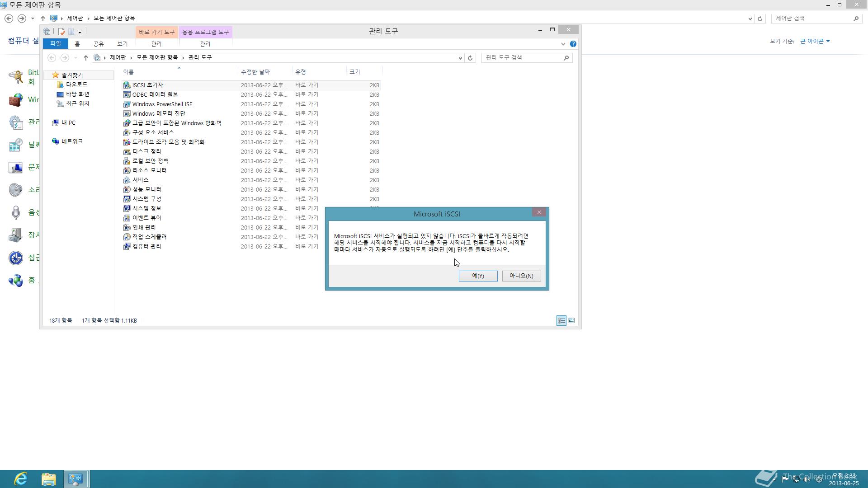Image resolution: width=868 pixels, height=488 pixels.
Task: Select the Windows 메모리 진단 icon
Action: click(x=127, y=113)
